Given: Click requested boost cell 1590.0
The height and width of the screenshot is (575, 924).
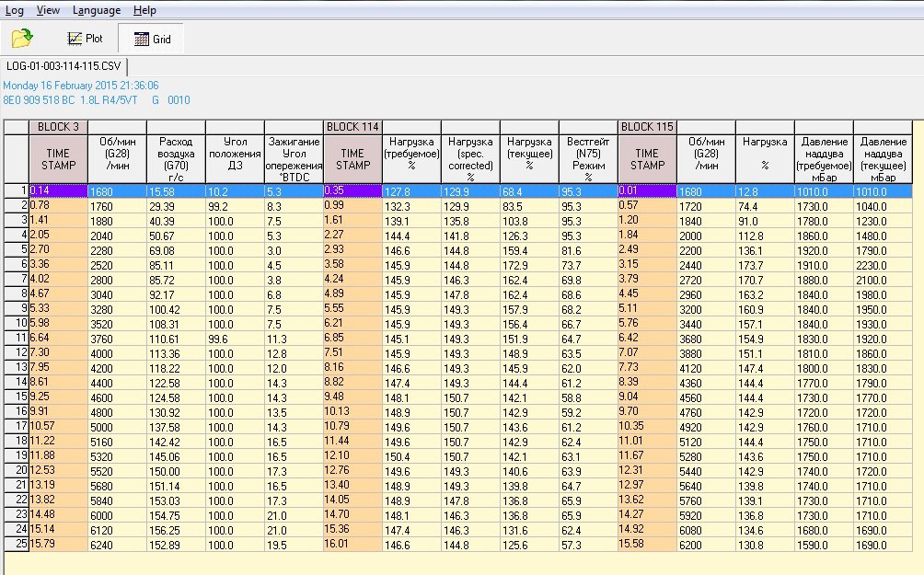Looking at the screenshot, I should [824, 545].
